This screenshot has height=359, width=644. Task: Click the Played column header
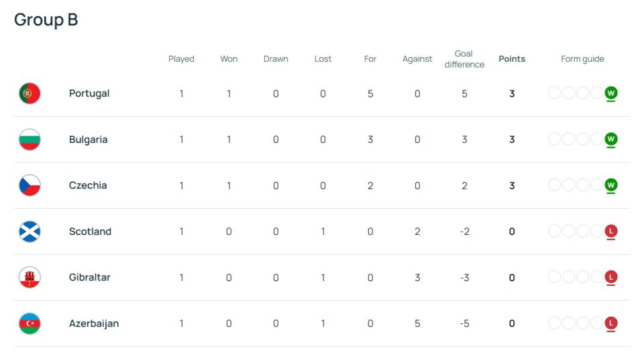tap(181, 59)
